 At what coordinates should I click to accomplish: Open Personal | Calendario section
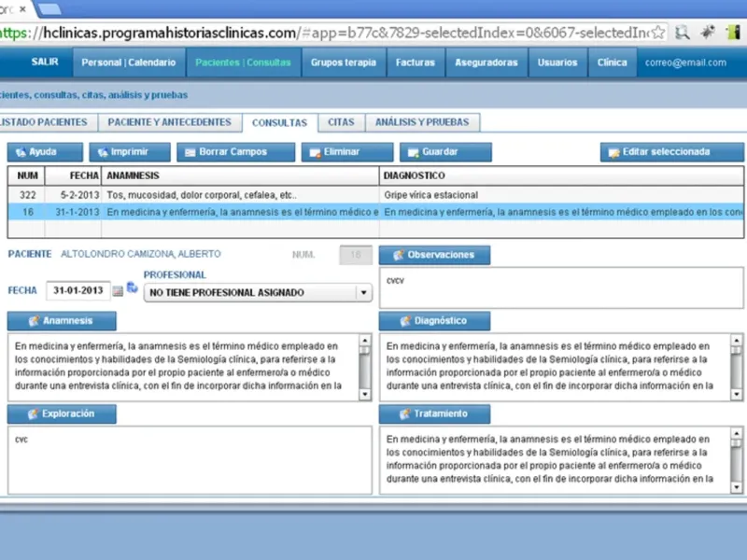129,63
